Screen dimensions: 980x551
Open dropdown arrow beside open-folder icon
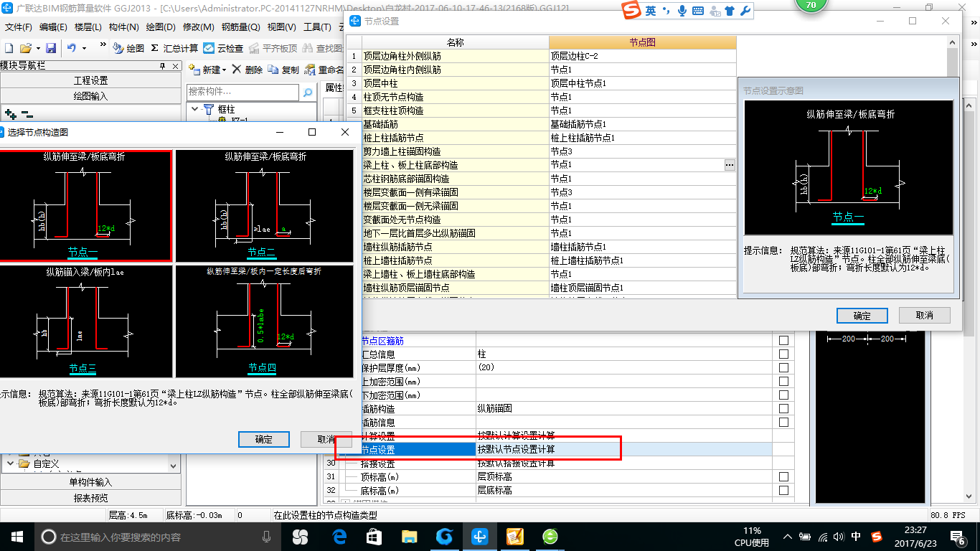point(37,48)
